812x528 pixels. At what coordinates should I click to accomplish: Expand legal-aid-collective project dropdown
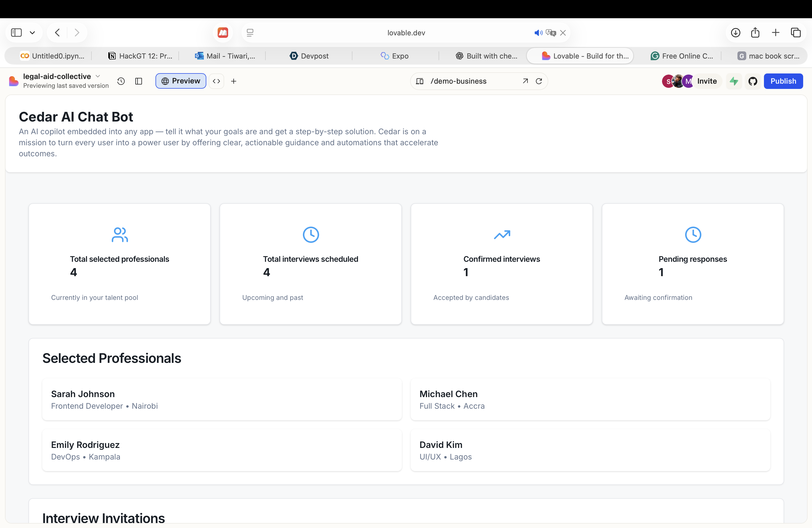(x=98, y=76)
